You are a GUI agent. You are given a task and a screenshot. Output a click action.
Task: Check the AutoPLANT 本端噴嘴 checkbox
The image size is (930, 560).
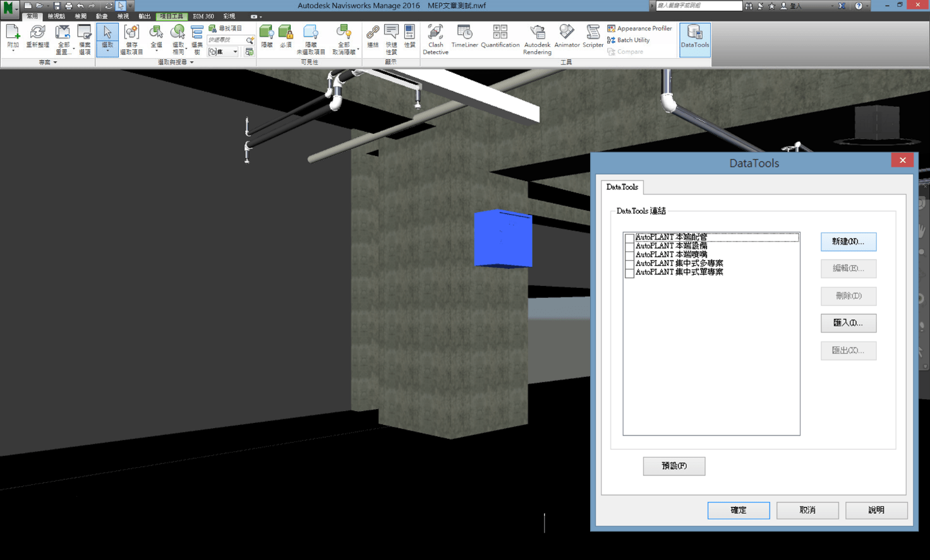coord(629,255)
